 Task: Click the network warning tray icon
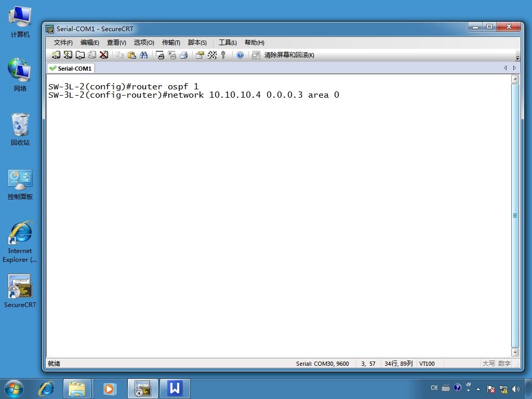coord(503,389)
